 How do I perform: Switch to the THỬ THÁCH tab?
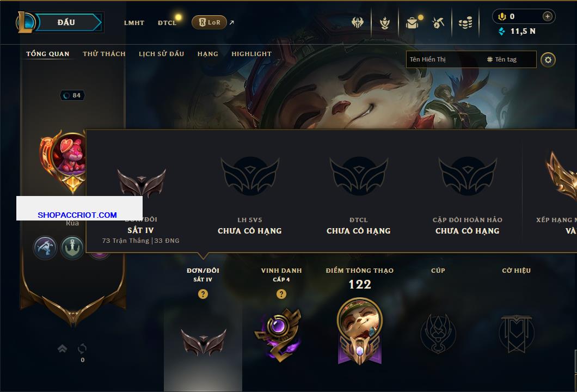(x=104, y=54)
